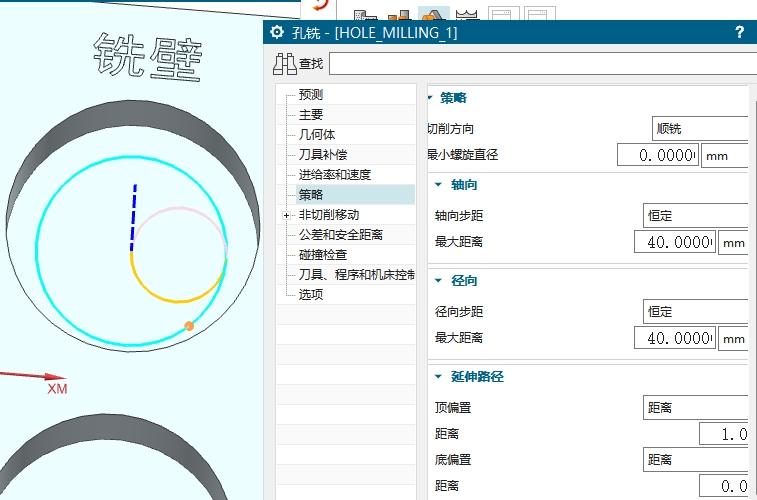Click the 顶偏置 label
This screenshot has height=500, width=757.
click(x=453, y=408)
